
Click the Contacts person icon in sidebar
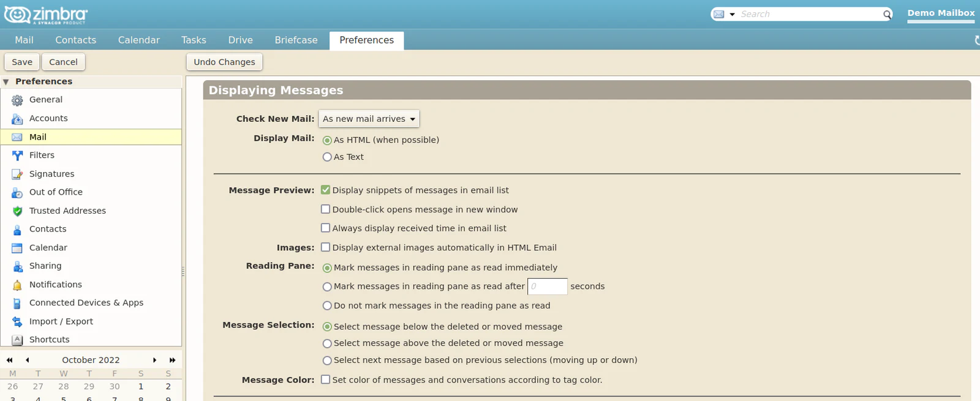pyautogui.click(x=17, y=230)
